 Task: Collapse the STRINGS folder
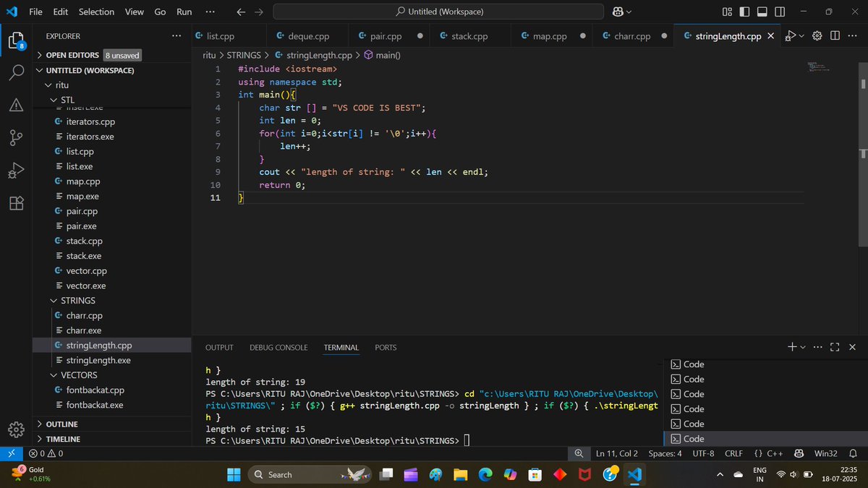(x=112, y=300)
